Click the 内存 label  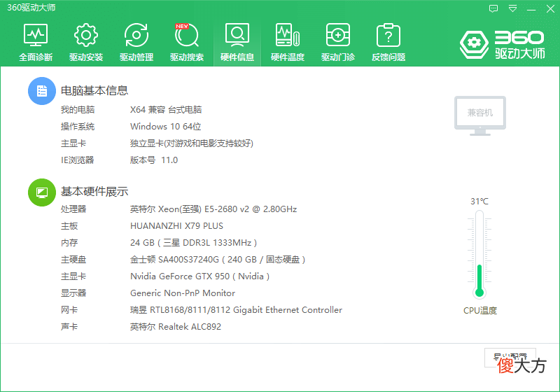69,243
